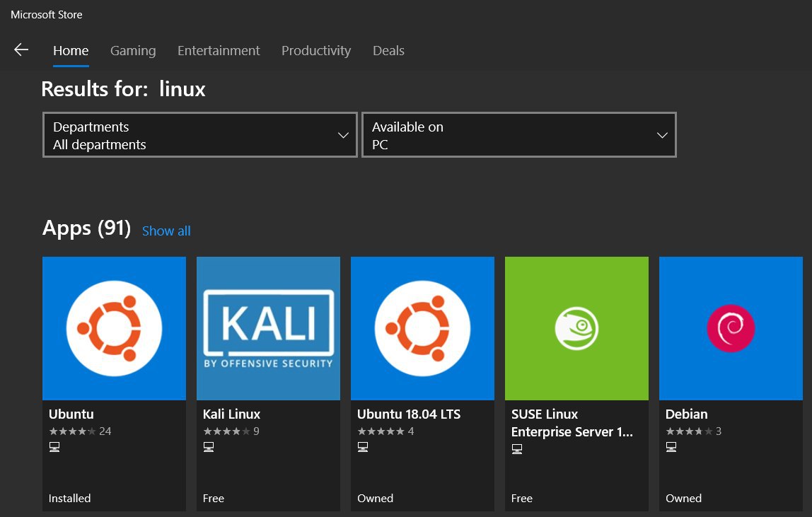
Task: Click Free label on Kali Linux card
Action: point(214,499)
